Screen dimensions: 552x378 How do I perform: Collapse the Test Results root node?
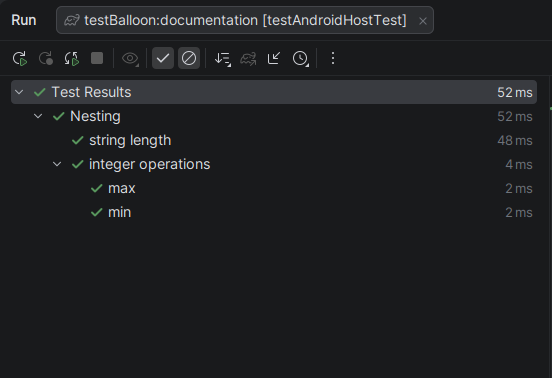[x=19, y=92]
